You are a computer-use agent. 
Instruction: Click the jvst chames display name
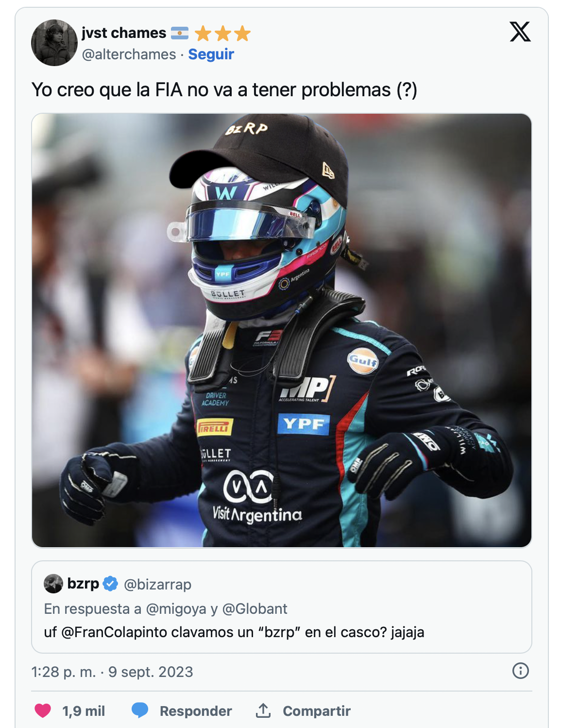point(124,33)
